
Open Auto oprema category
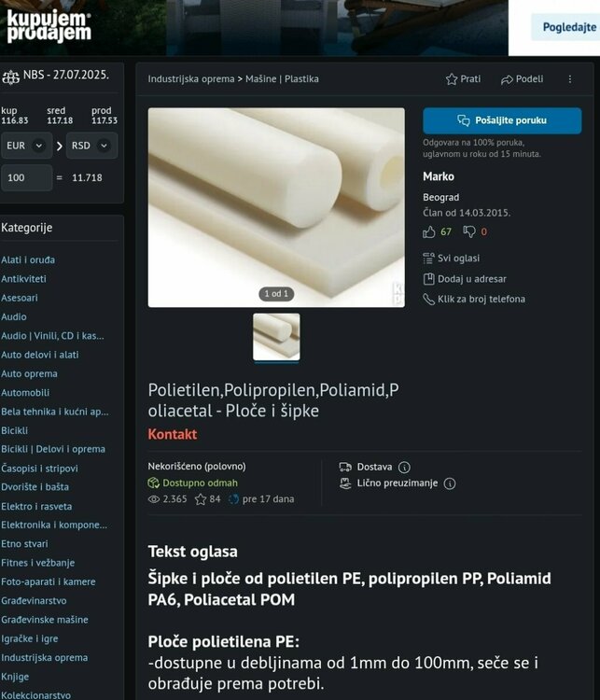[29, 373]
